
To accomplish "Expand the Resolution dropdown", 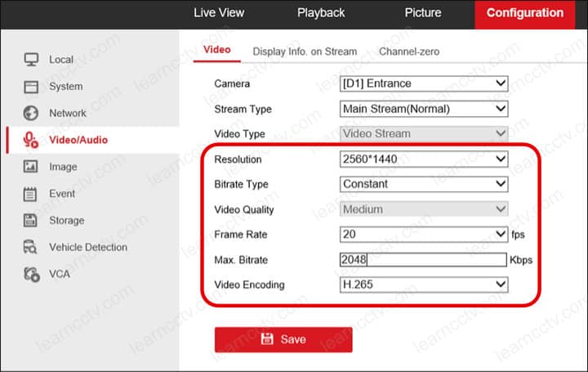I will [x=424, y=159].
